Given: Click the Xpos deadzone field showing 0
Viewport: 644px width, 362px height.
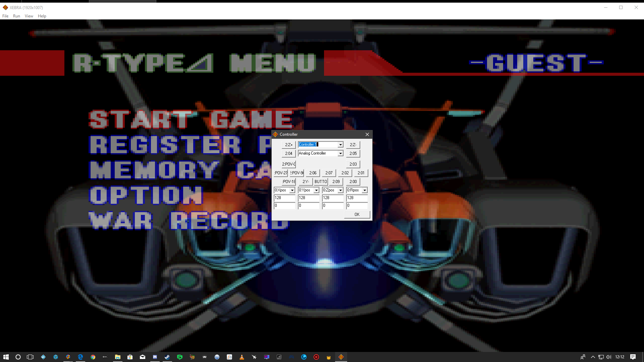Looking at the screenshot, I should coord(284,205).
